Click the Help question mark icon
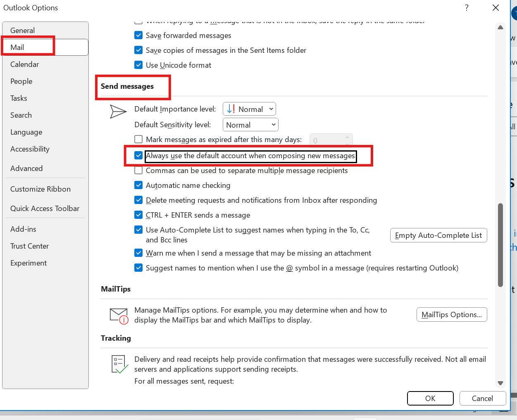 point(467,8)
